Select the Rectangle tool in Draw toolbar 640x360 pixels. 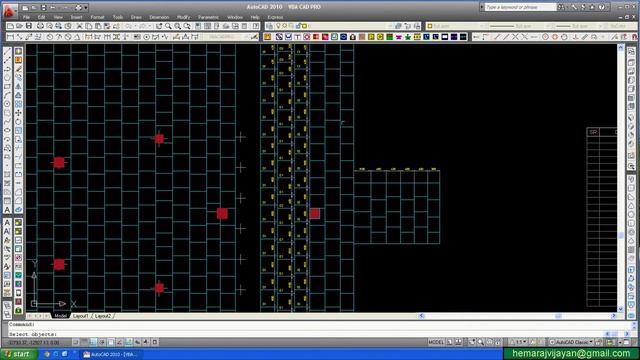7,86
